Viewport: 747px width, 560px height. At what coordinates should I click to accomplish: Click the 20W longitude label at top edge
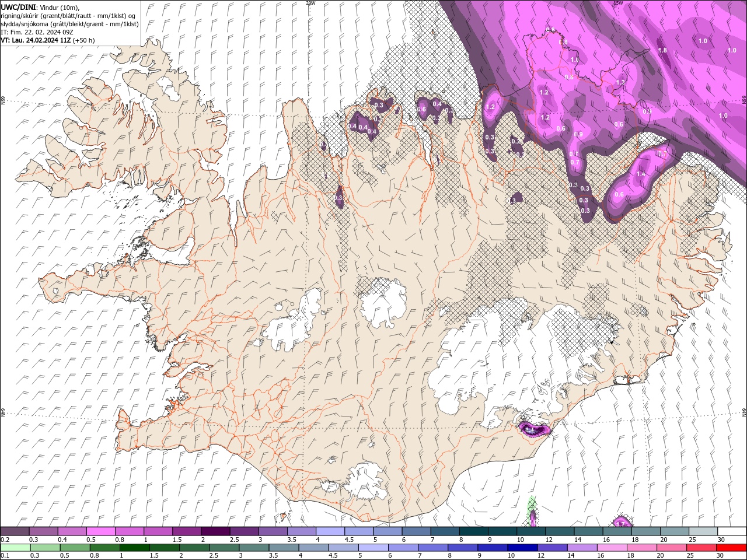coord(311,3)
